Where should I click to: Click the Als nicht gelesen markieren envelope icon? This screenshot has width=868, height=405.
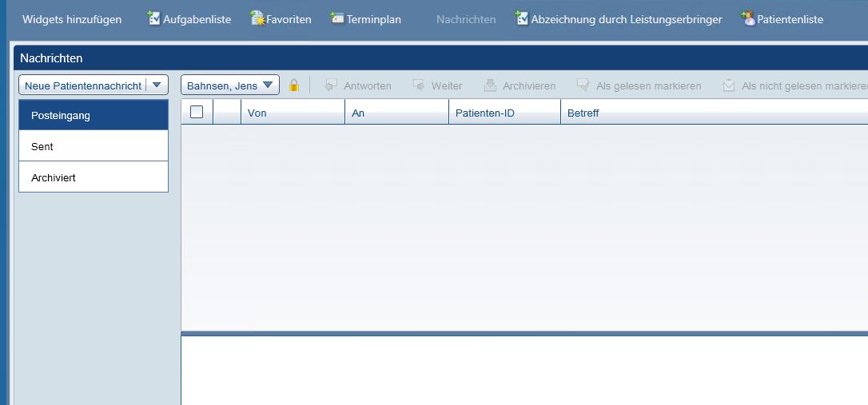click(x=729, y=85)
